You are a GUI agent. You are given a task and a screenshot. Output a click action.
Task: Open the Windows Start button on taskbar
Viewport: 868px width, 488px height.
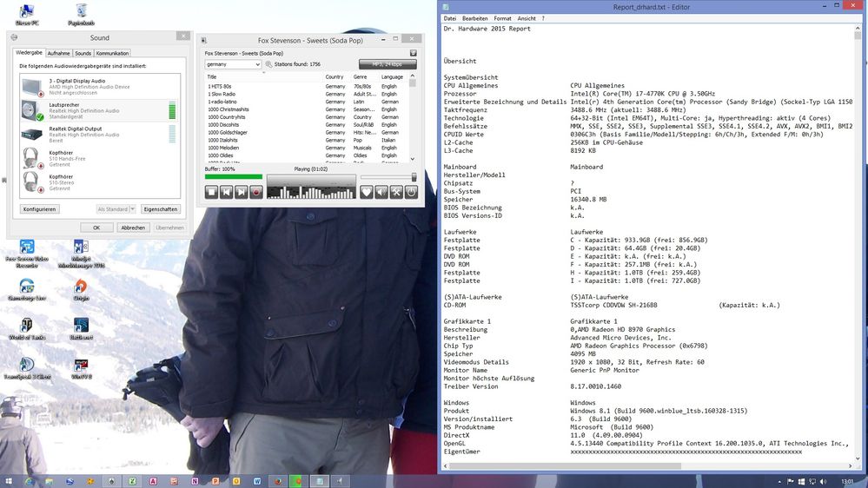click(9, 480)
